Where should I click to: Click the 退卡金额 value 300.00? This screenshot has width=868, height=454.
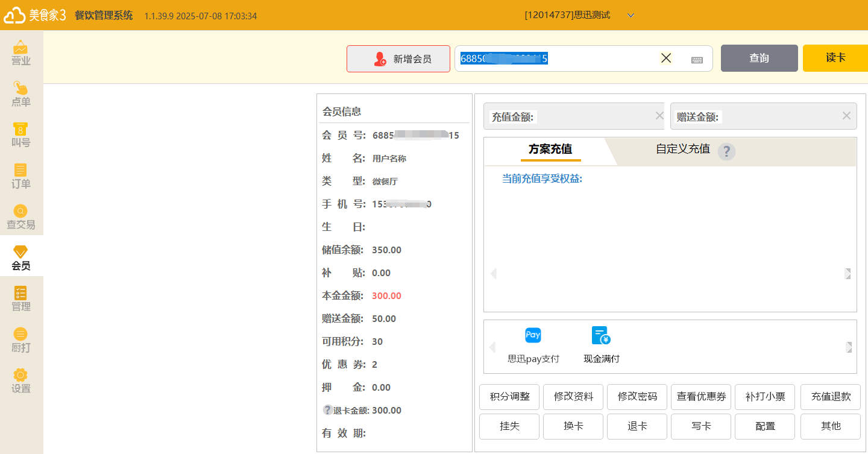click(x=386, y=410)
